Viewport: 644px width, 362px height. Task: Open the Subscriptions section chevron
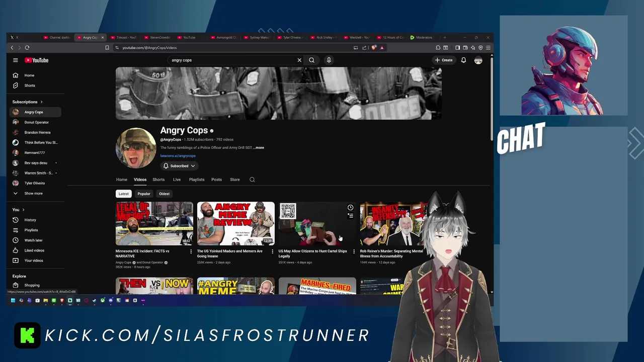point(41,102)
